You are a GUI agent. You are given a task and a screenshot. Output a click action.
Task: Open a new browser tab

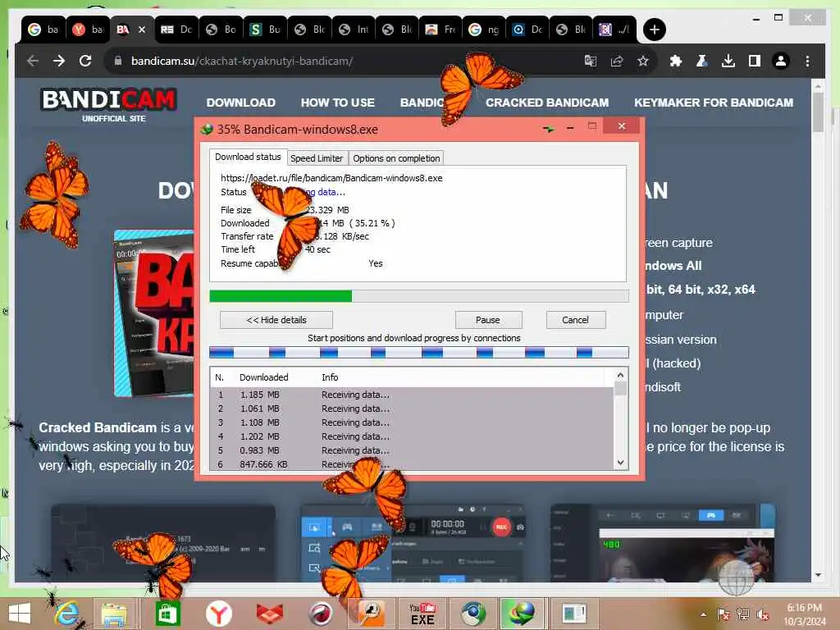coord(654,30)
